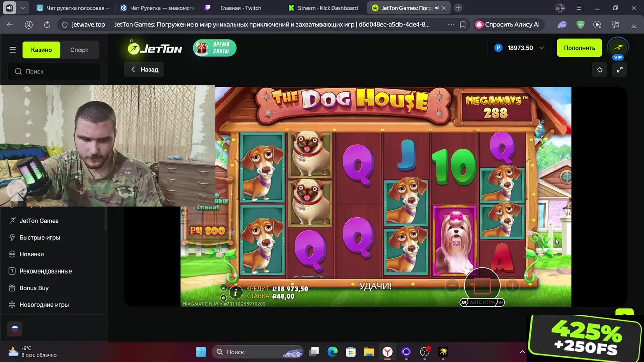The image size is (644, 362).
Task: Stop the spin with the round button
Action: 482,286
